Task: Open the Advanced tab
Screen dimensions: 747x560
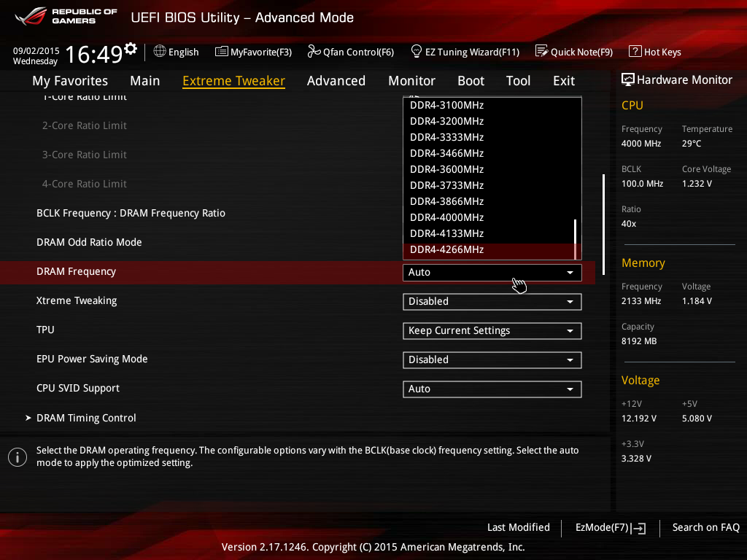Action: [x=336, y=81]
